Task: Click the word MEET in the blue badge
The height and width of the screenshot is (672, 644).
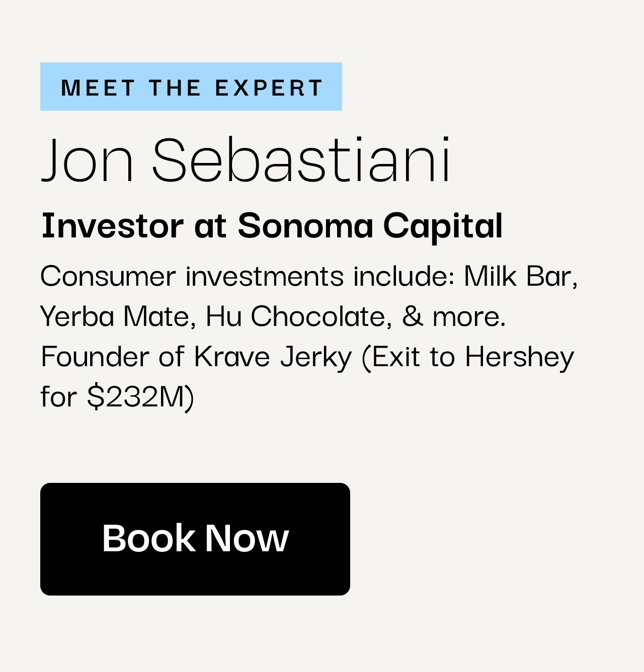Action: (98, 88)
